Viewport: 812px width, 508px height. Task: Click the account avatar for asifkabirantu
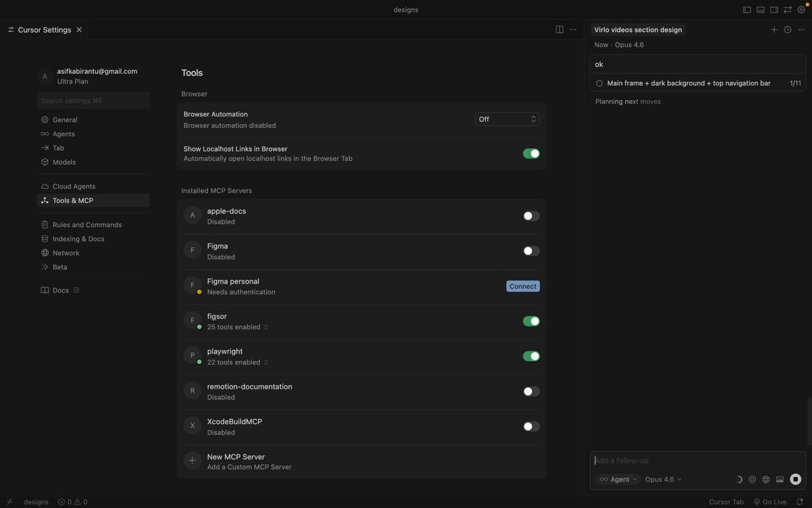click(x=45, y=77)
